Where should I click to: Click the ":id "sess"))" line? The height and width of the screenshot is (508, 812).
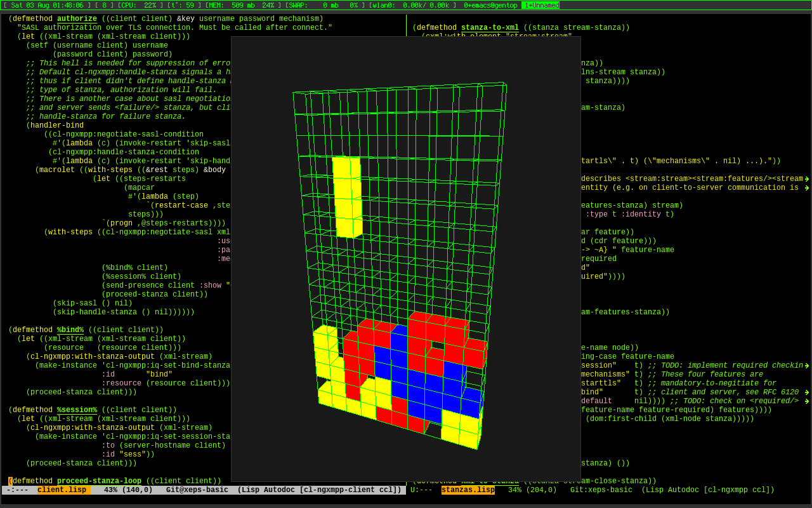128,455
